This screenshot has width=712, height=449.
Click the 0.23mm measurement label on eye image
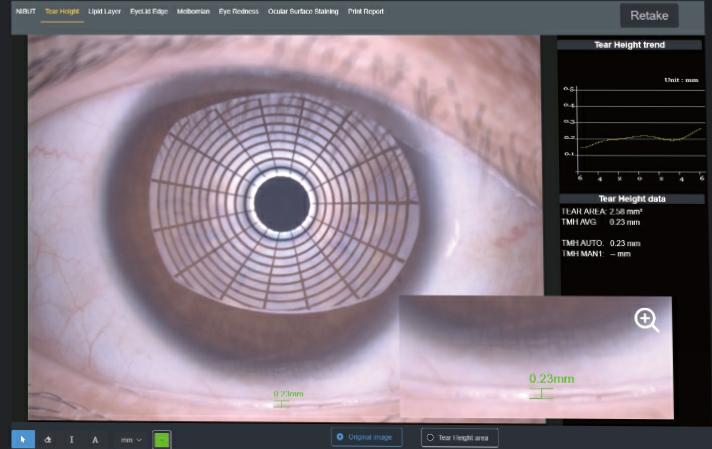pyautogui.click(x=288, y=394)
